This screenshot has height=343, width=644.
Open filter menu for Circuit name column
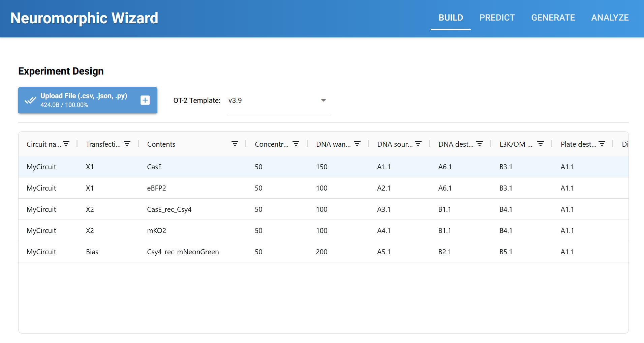tap(66, 144)
